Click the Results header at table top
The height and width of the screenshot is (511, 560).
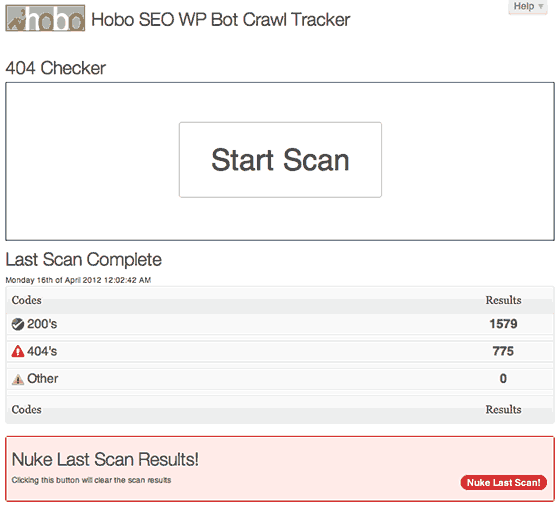coord(503,300)
